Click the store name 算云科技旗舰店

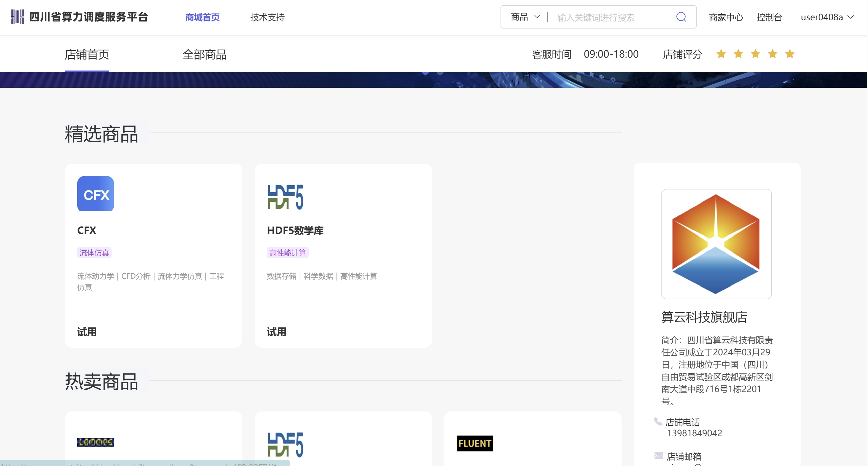[704, 317]
